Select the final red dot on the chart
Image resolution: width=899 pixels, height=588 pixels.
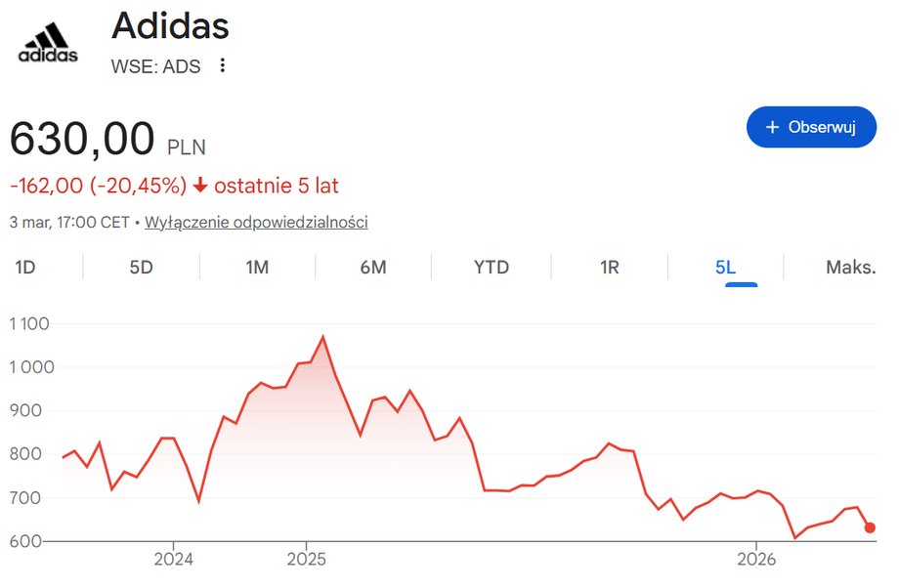click(x=868, y=526)
